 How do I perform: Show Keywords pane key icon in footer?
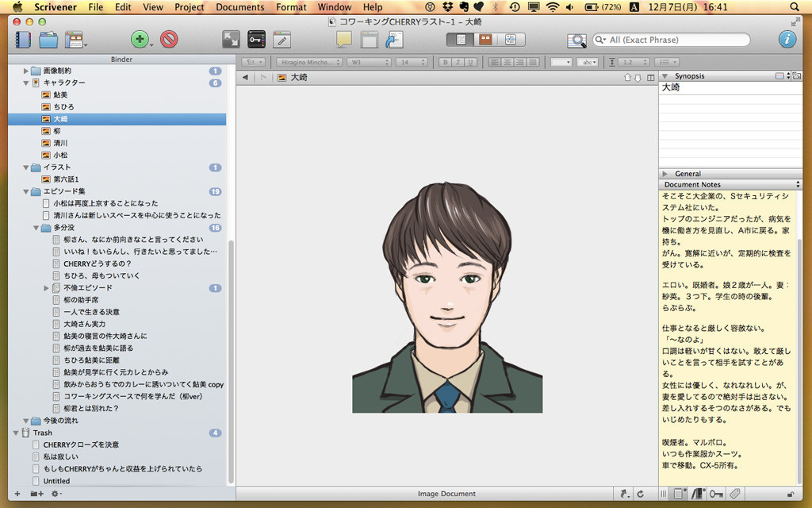716,494
